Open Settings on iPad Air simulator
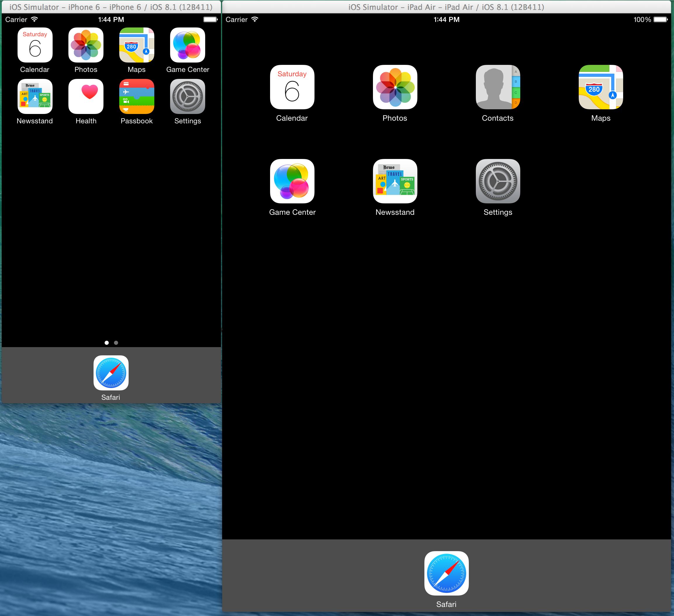Screen dimensions: 674x616 [498, 181]
